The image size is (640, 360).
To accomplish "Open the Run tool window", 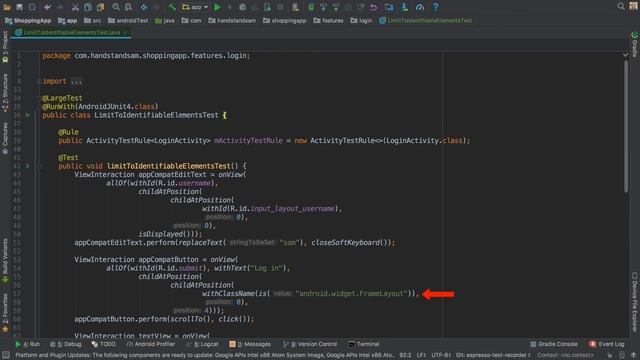I will [x=27, y=344].
